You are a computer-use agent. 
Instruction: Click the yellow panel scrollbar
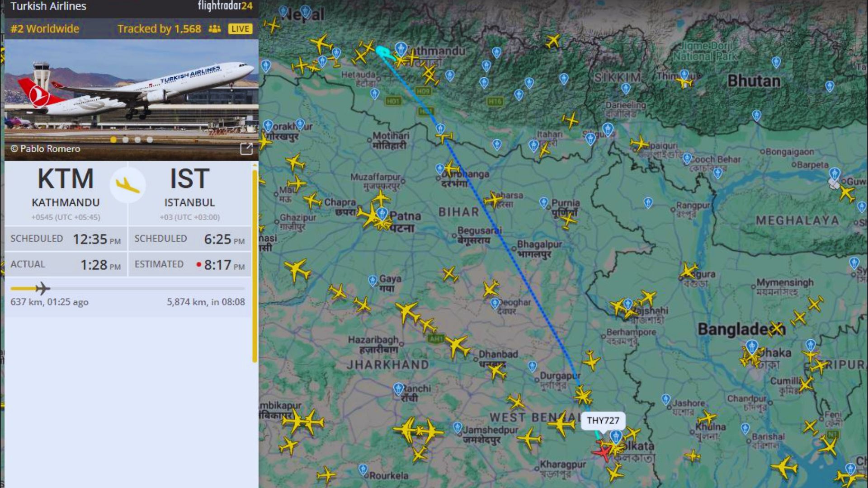coord(255,266)
